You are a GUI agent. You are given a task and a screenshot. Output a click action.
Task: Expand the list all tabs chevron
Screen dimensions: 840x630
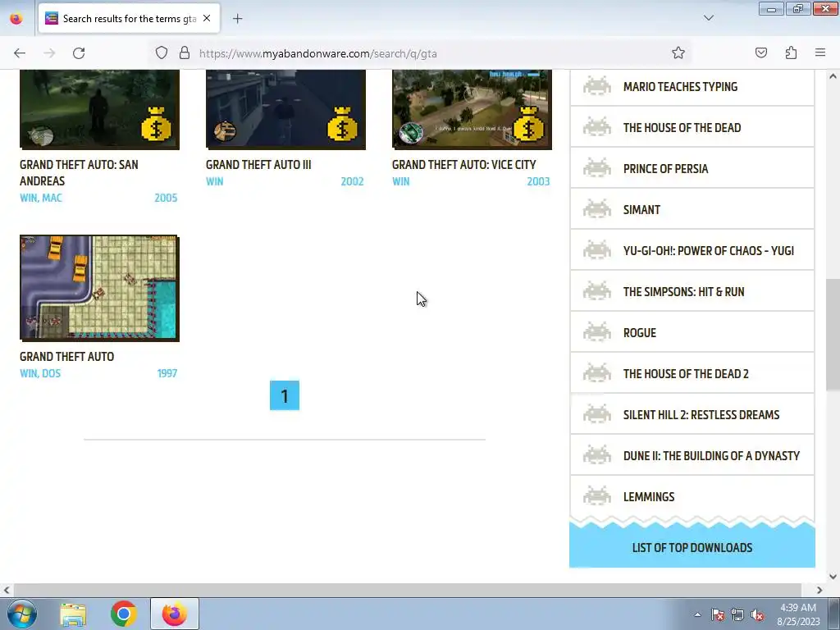tap(708, 18)
